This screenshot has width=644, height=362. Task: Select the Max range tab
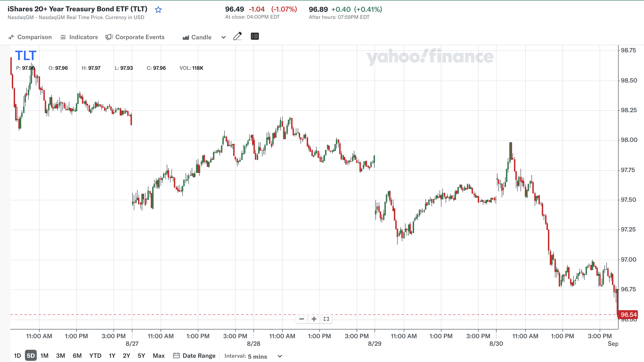[x=158, y=355]
